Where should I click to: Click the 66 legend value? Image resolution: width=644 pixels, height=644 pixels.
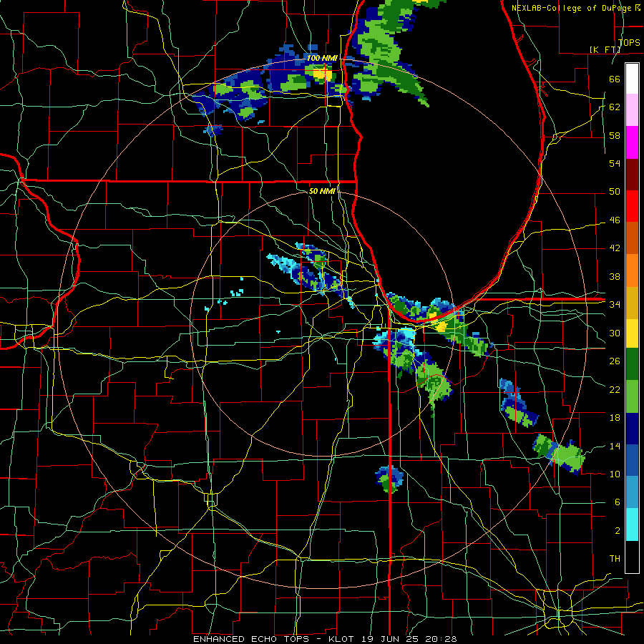615,79
